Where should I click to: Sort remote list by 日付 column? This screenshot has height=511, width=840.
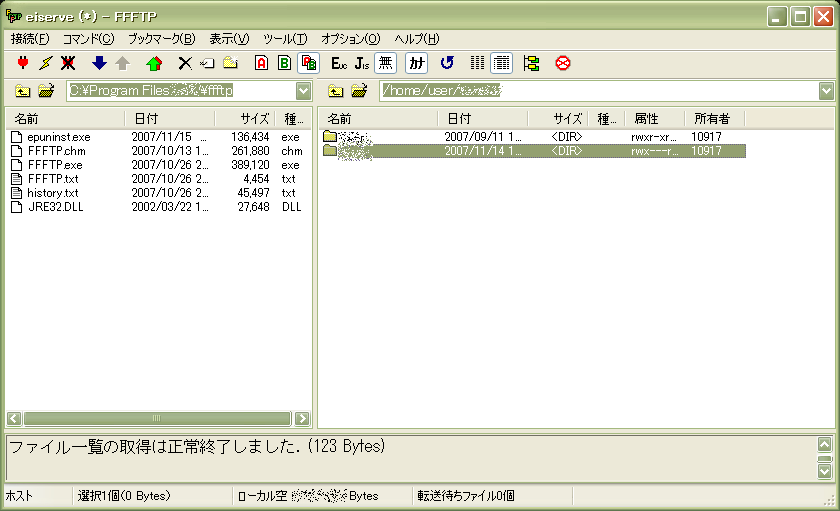click(x=482, y=118)
